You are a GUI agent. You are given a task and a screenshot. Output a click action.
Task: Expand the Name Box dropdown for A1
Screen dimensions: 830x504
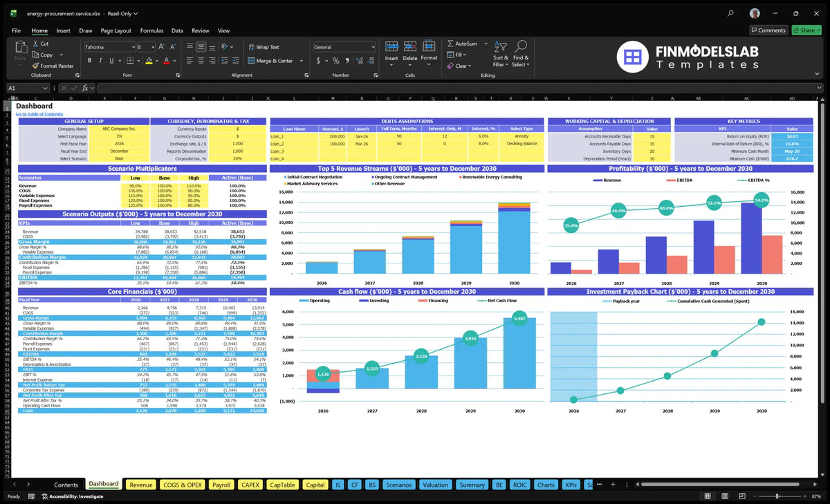click(x=46, y=88)
